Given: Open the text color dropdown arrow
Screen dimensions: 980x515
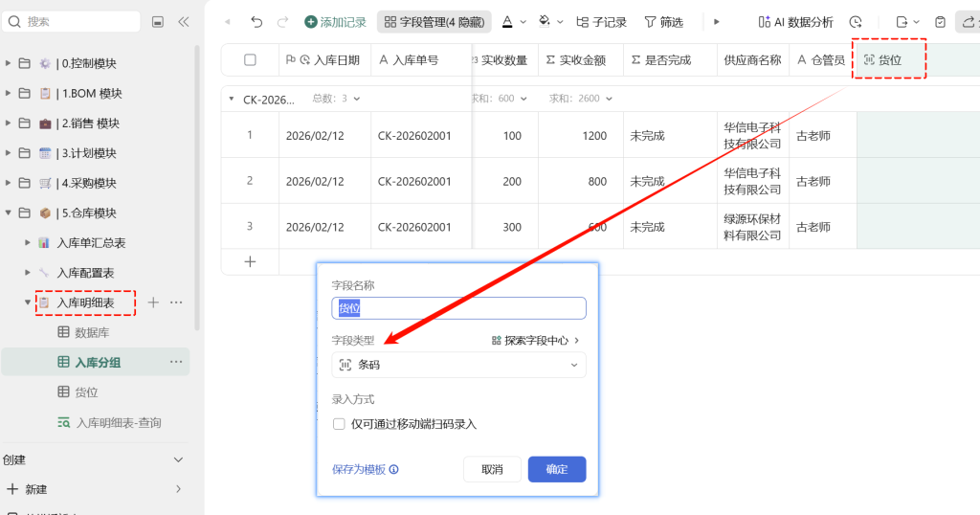Looking at the screenshot, I should pos(523,22).
